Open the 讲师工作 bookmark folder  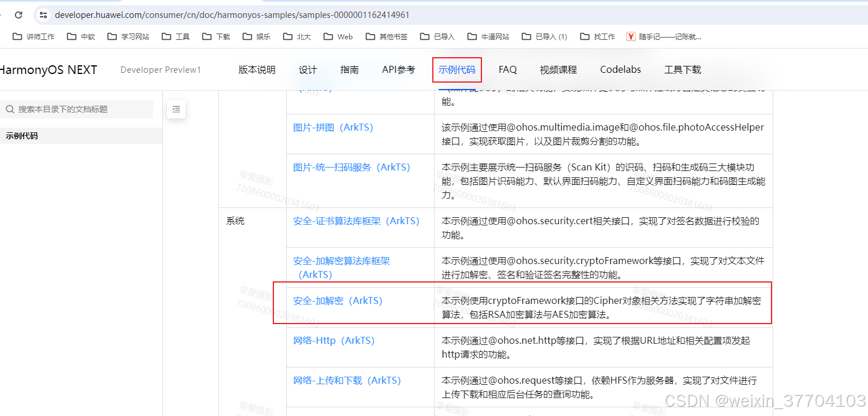coord(34,36)
